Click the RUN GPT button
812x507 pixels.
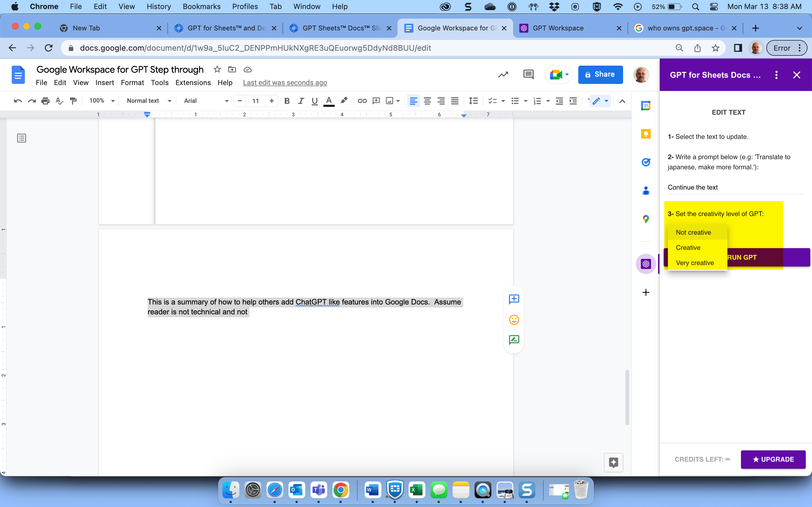pyautogui.click(x=742, y=257)
